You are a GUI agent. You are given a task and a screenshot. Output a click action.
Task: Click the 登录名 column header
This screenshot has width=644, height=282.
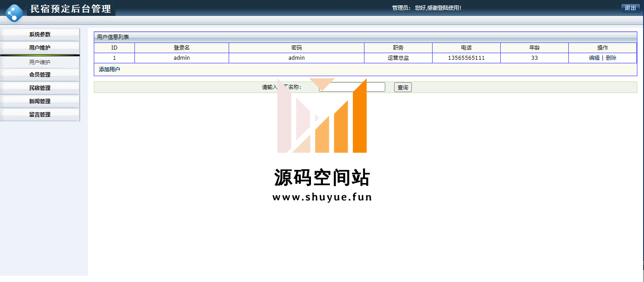tap(181, 48)
